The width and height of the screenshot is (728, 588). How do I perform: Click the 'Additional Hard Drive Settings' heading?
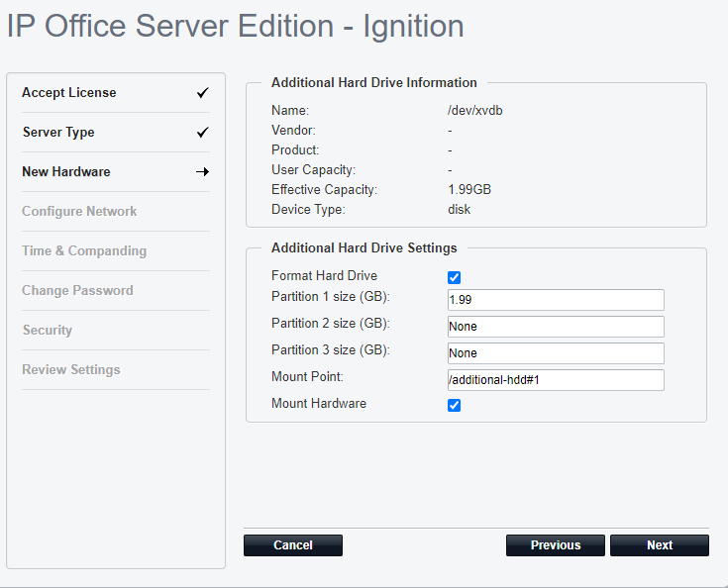click(364, 247)
